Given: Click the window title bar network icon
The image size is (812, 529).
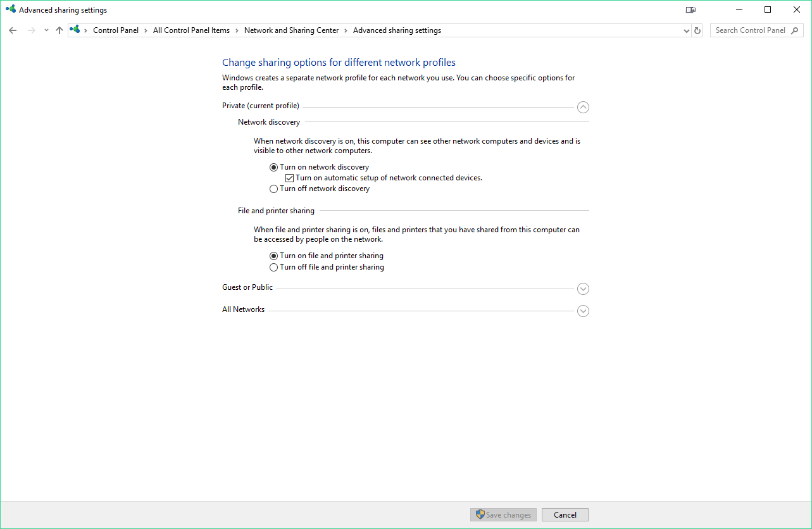Looking at the screenshot, I should click(x=11, y=9).
